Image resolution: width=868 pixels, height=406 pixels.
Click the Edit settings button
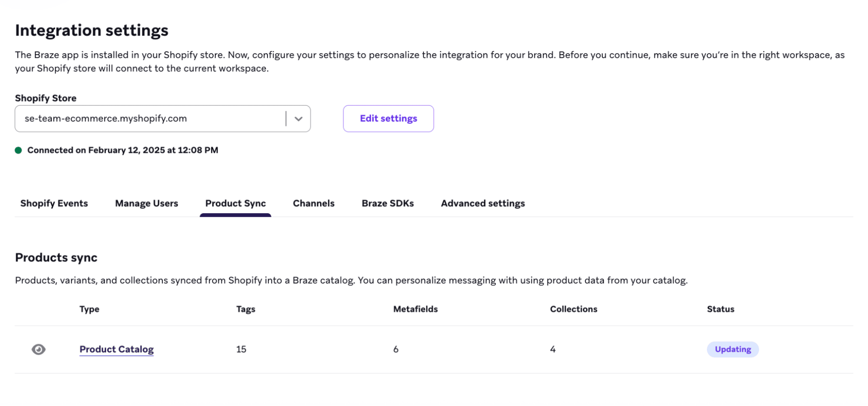point(388,119)
